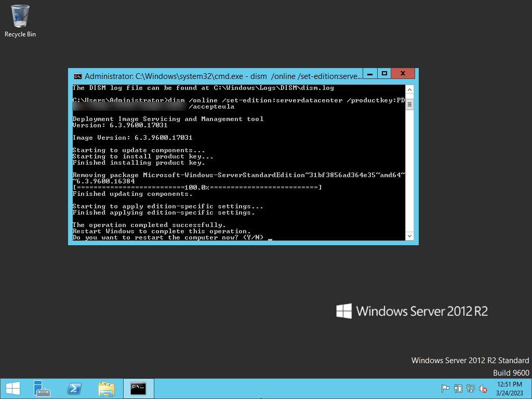Screen dimensions: 532x399
Task: Click "Finished installing product key." line
Action: [139, 163]
